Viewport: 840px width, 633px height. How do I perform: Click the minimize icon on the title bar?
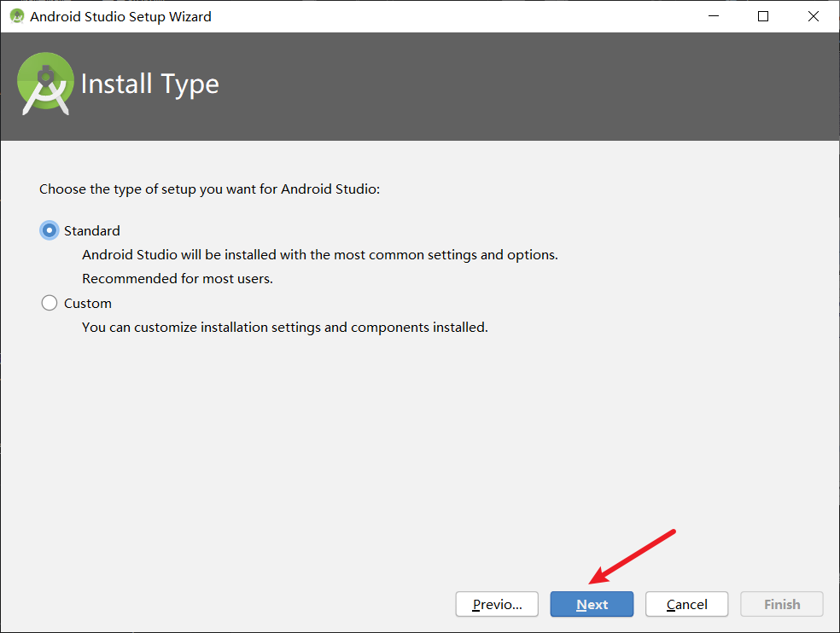[x=713, y=15]
